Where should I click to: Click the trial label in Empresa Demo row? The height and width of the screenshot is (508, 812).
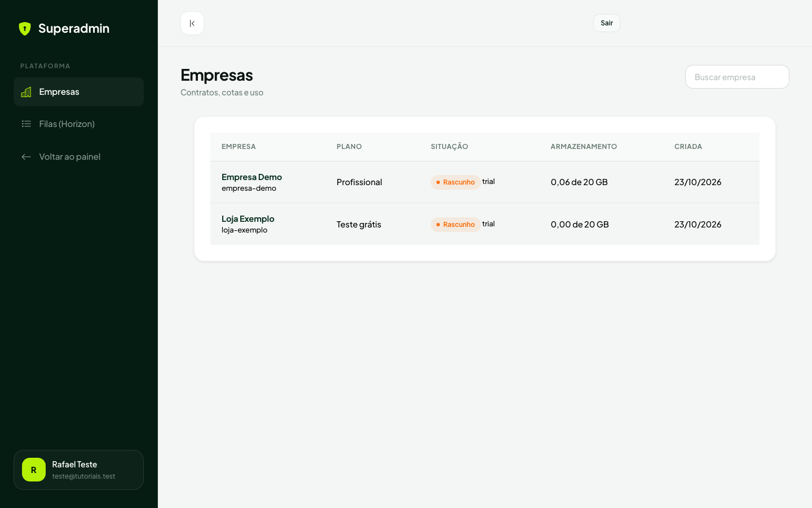(488, 182)
